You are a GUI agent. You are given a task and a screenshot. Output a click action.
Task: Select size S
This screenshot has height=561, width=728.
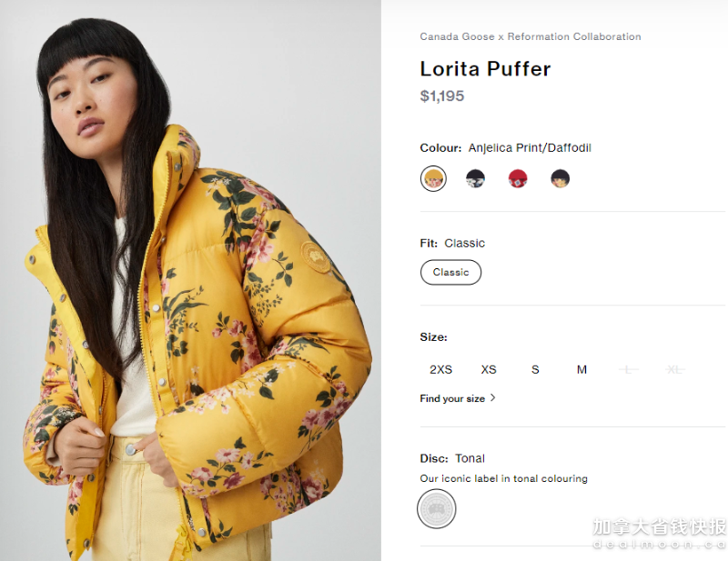[x=535, y=369]
